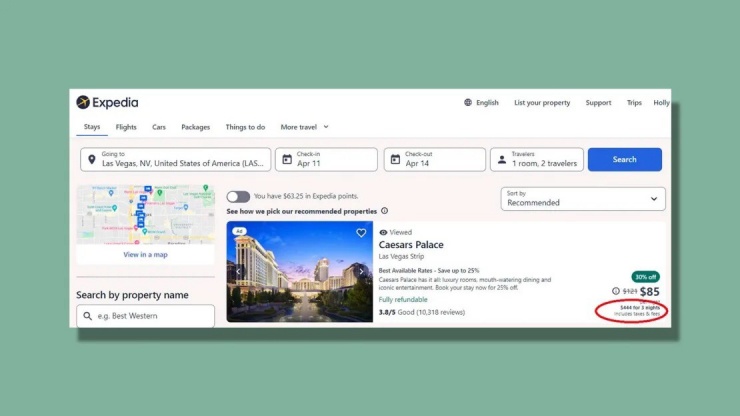
Task: Open the Caesars Palace hotel title
Action: pyautogui.click(x=411, y=245)
